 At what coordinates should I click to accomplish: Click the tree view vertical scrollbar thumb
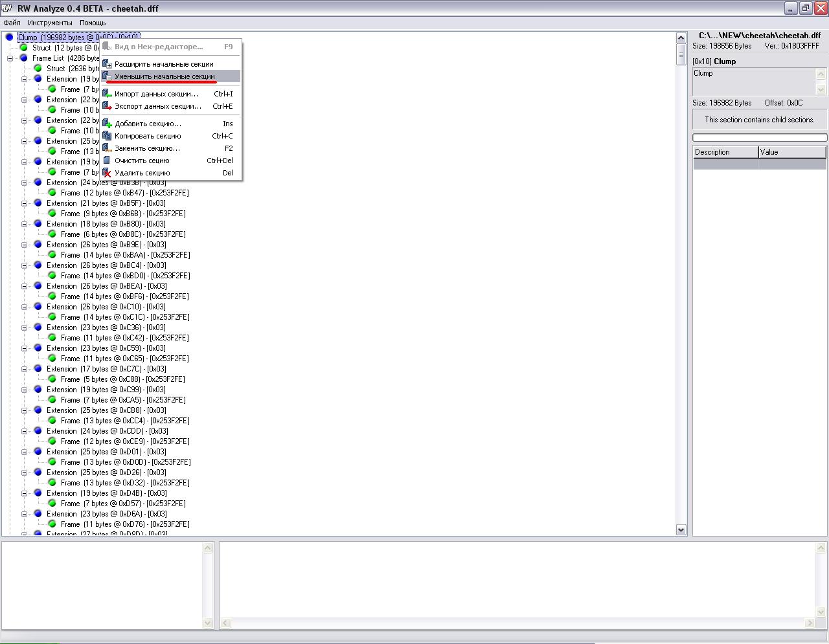point(681,54)
